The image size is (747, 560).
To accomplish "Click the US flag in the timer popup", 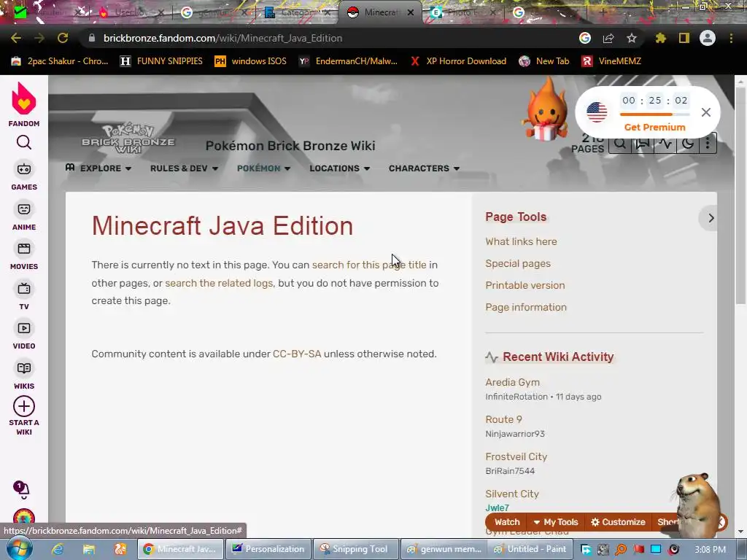I will (597, 112).
